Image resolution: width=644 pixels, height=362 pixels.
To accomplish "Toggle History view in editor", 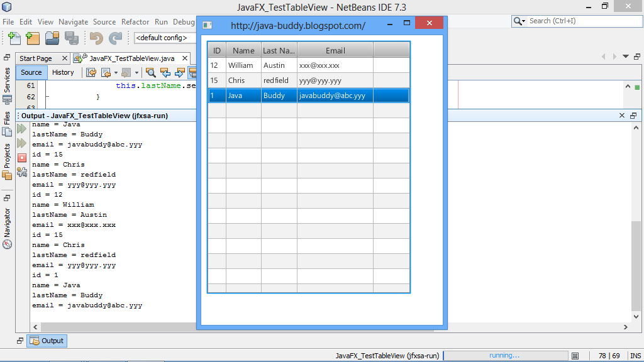I will 63,73.
